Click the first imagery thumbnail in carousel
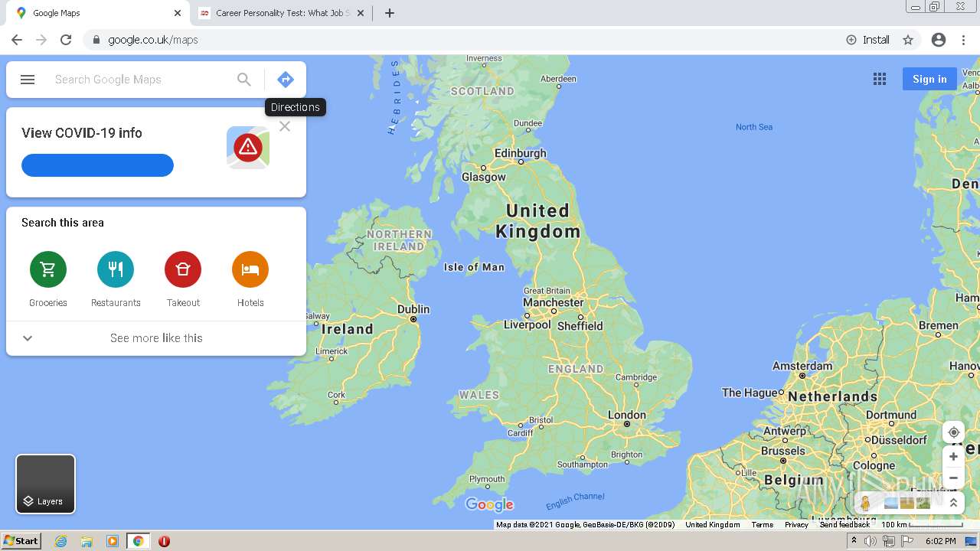The width and height of the screenshot is (980, 551). click(x=890, y=503)
